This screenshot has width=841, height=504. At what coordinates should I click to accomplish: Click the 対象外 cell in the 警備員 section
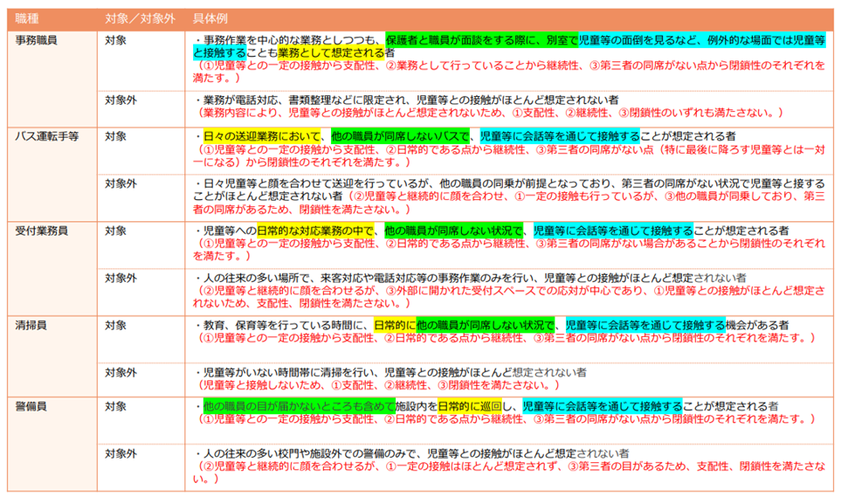point(121,453)
